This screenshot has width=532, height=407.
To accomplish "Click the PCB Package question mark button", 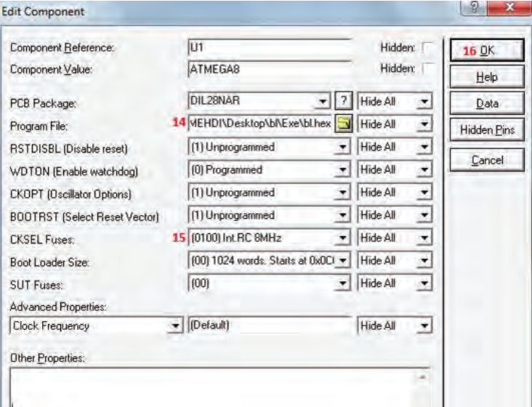I will point(344,101).
